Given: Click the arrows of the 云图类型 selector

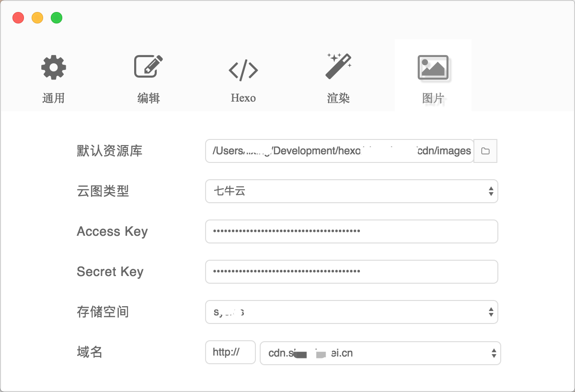Looking at the screenshot, I should point(491,191).
